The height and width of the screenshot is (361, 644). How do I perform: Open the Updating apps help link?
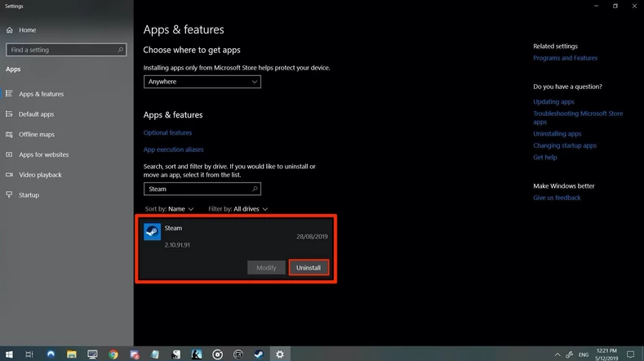(x=553, y=101)
